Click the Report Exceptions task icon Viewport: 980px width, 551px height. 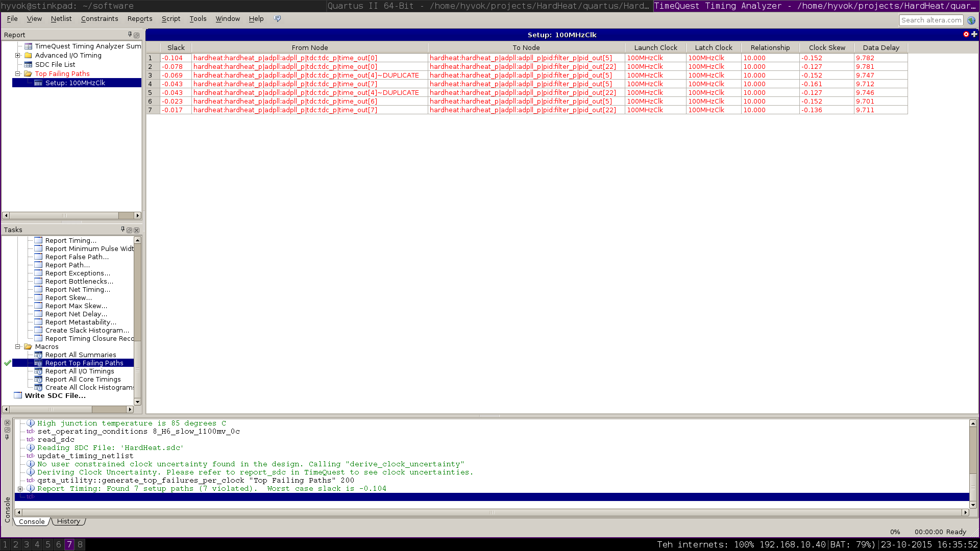click(x=38, y=273)
